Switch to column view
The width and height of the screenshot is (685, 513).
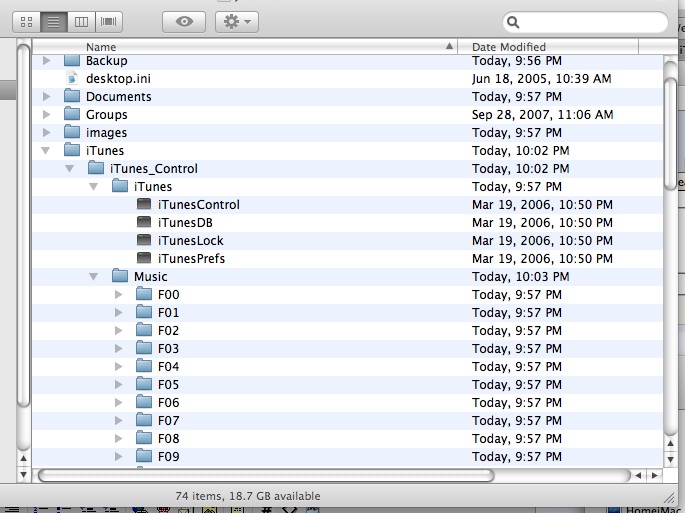[81, 22]
